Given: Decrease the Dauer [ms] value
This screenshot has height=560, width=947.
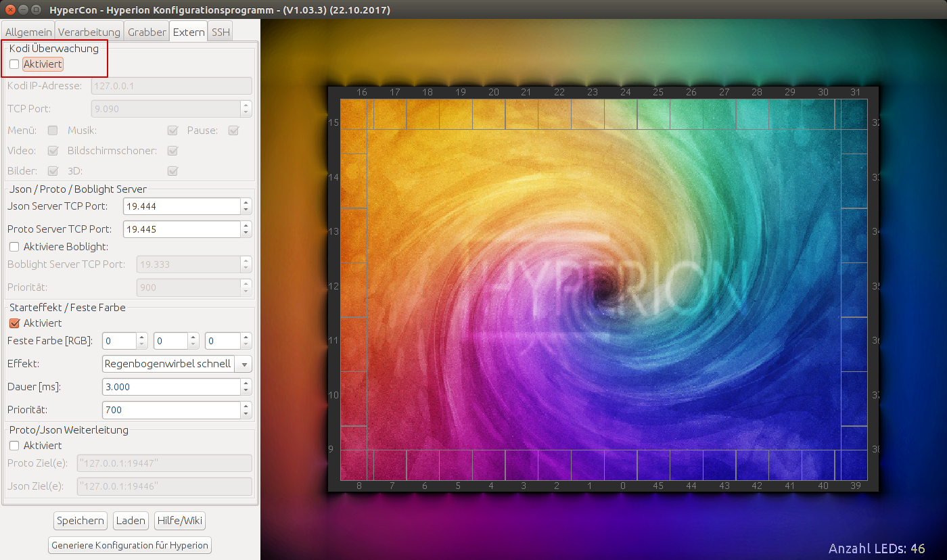Looking at the screenshot, I should tap(246, 392).
